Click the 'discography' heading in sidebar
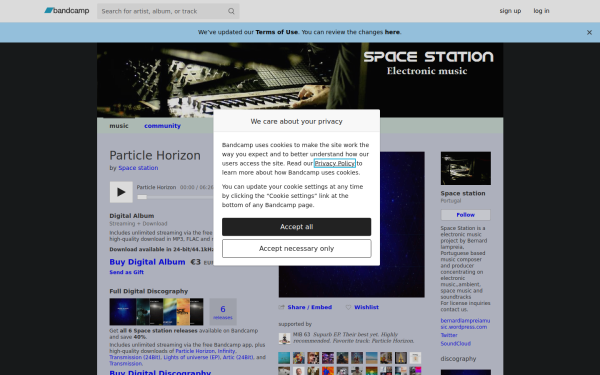This screenshot has width=600, height=375. point(458,359)
